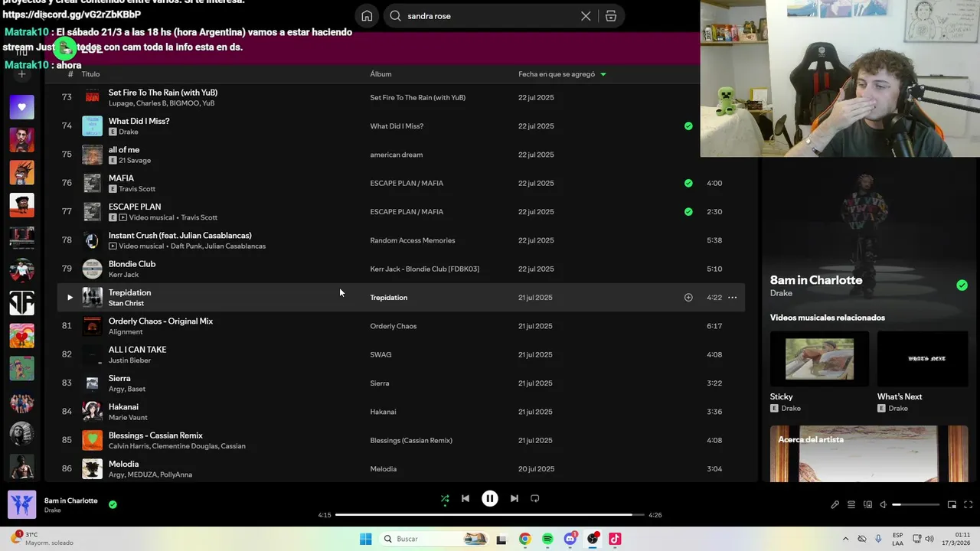Add Trepidation to Liked Songs
The image size is (980, 551).
point(688,298)
